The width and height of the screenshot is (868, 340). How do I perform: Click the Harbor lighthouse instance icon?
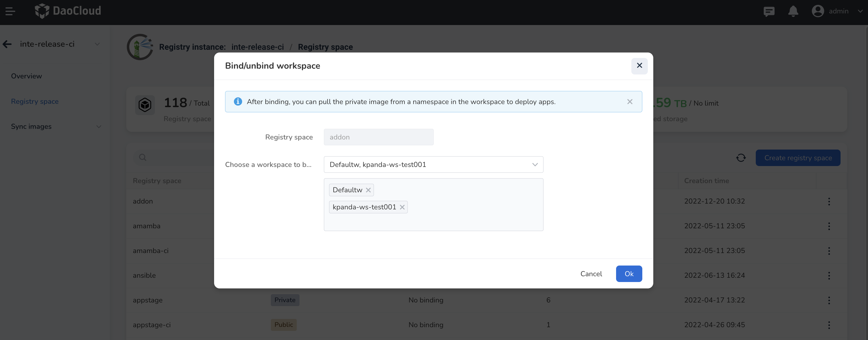pyautogui.click(x=140, y=47)
